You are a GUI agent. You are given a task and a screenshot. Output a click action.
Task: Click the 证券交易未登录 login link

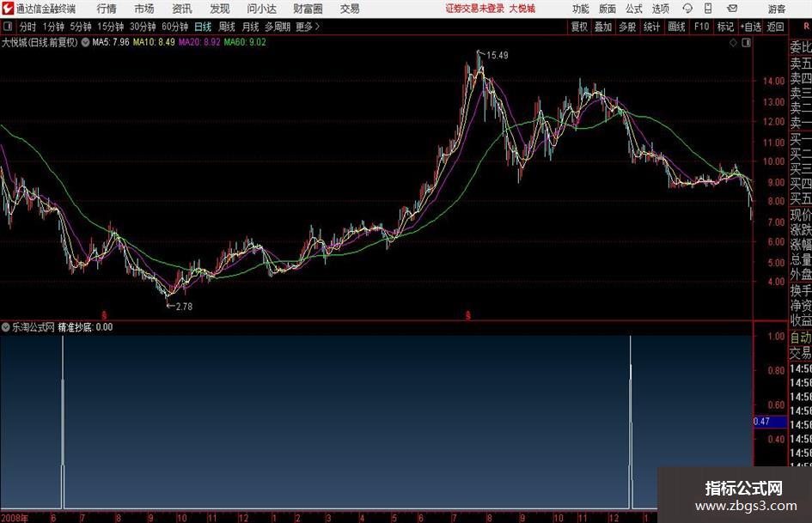474,9
